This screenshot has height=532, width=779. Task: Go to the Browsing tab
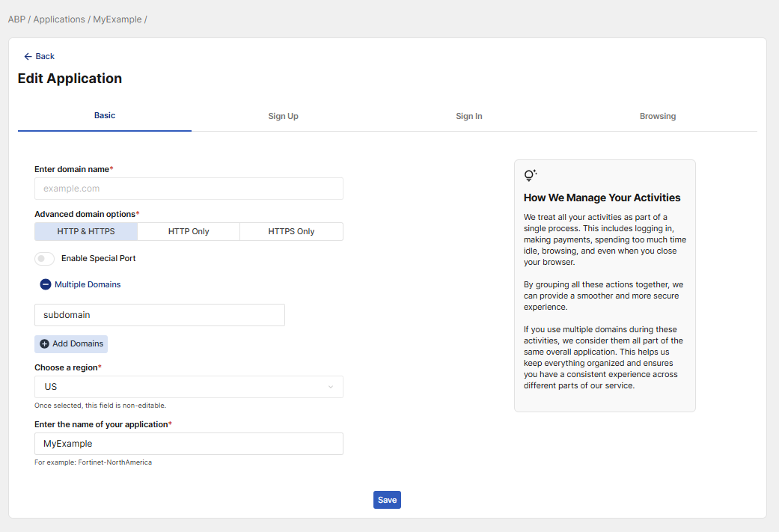[x=657, y=117]
